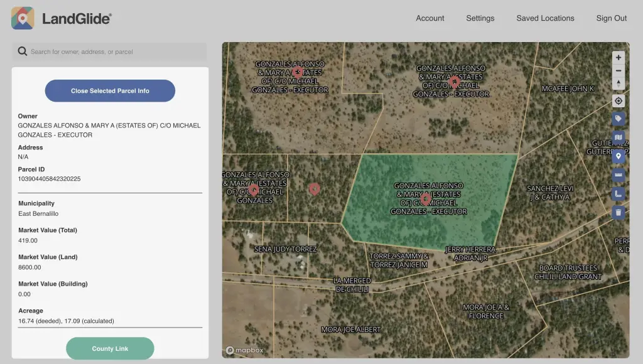This screenshot has width=643, height=364.
Task: Open the County Link button
Action: click(x=110, y=348)
